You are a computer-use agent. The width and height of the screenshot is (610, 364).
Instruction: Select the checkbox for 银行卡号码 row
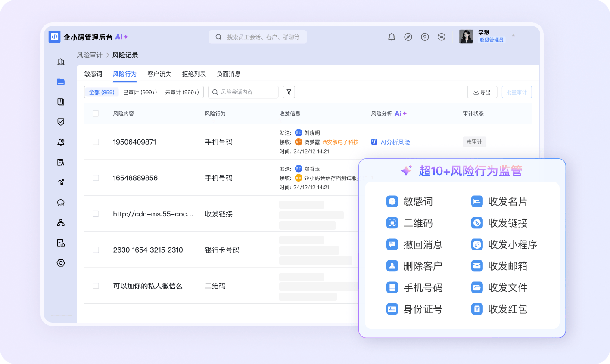click(x=96, y=250)
